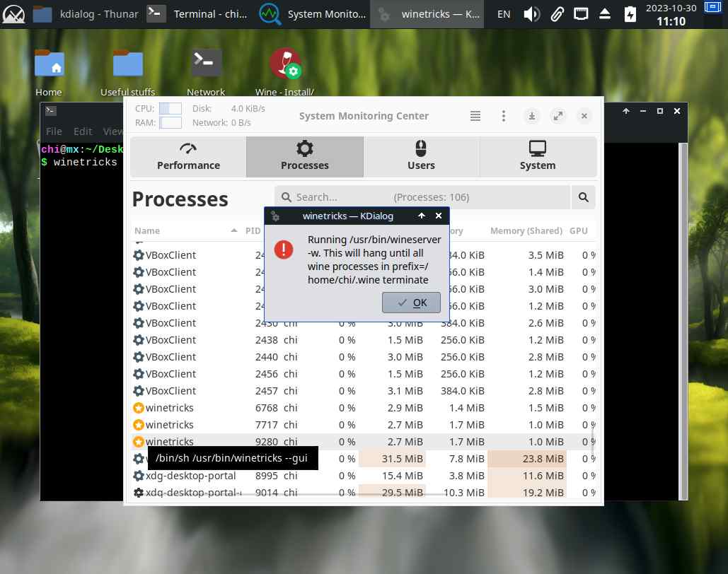Click the EN keyboard layout indicator
The width and height of the screenshot is (728, 574).
[x=503, y=14]
